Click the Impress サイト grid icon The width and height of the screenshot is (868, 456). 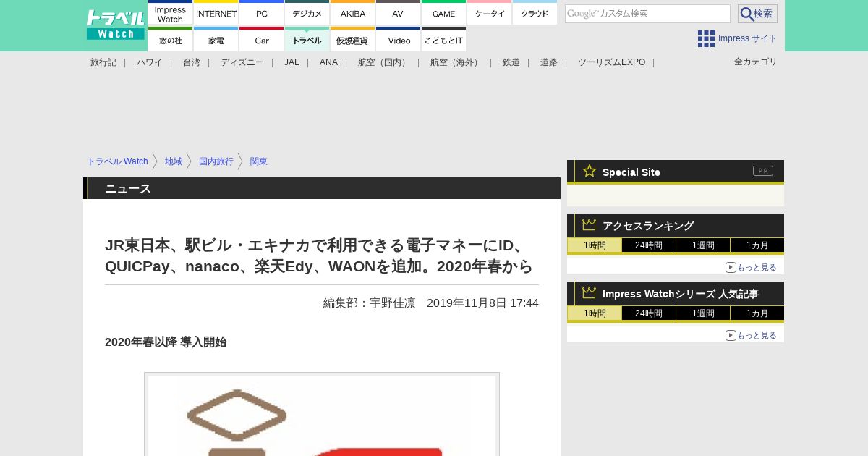click(x=706, y=38)
